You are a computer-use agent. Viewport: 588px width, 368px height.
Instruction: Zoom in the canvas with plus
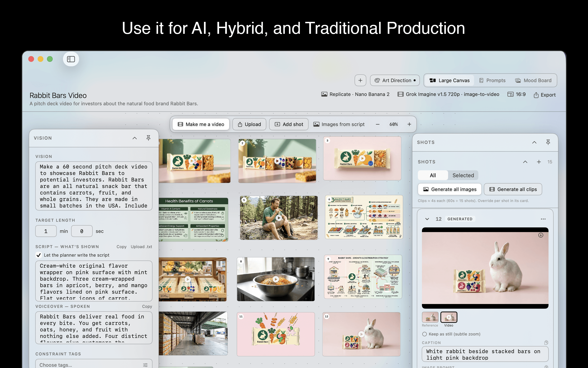(x=409, y=124)
